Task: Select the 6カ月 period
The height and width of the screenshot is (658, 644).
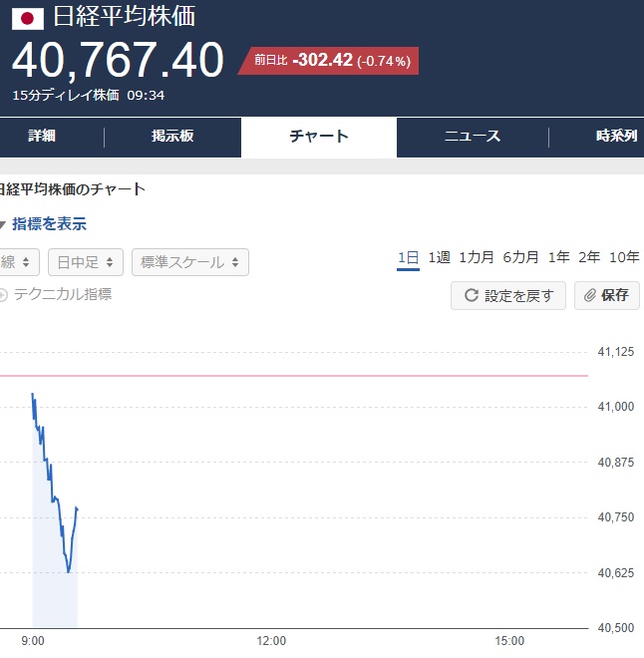Action: (520, 257)
